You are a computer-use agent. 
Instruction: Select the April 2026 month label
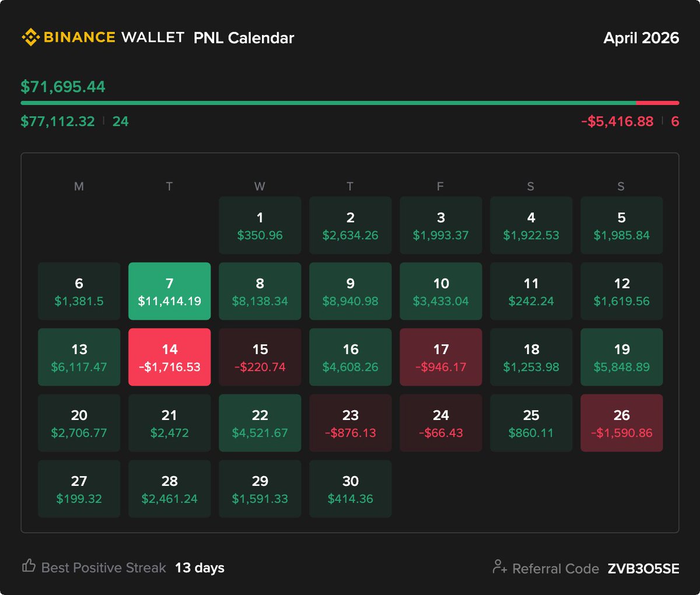point(641,38)
